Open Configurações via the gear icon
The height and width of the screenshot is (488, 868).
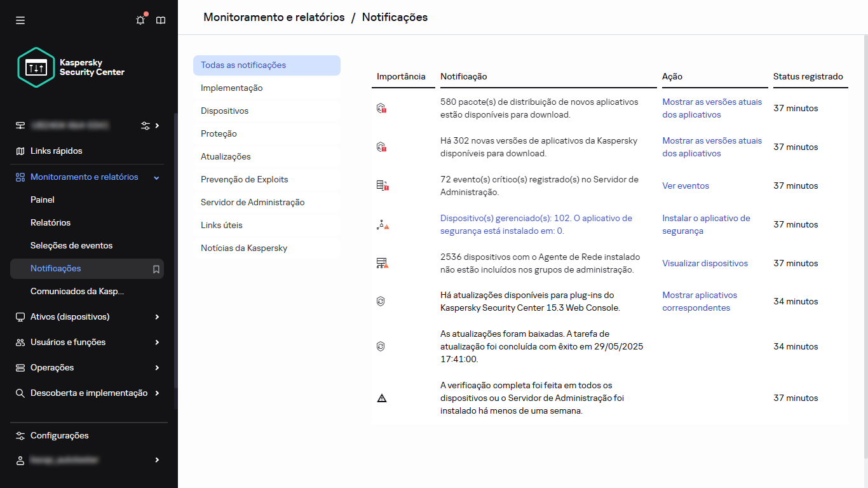19,435
